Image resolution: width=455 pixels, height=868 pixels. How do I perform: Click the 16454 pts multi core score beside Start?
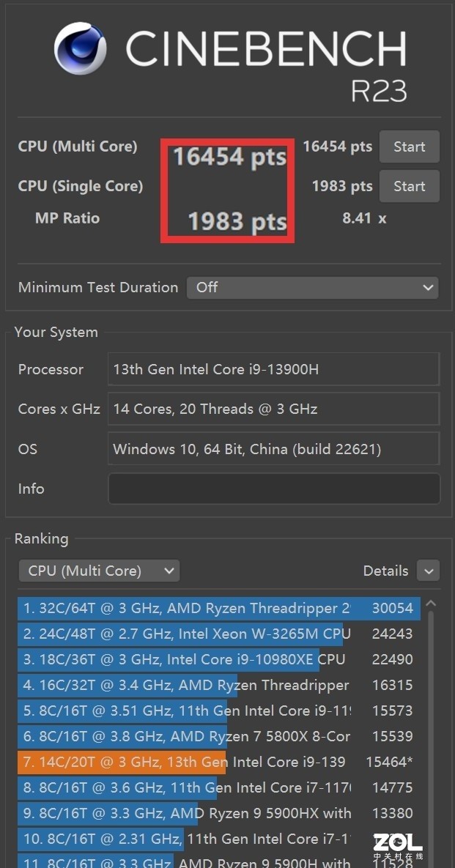pos(338,146)
